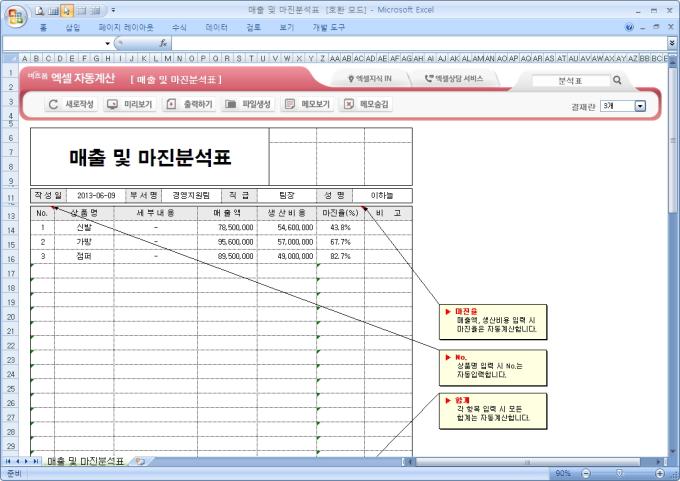Click the Name Box field
The height and width of the screenshot is (481, 680).
point(53,43)
